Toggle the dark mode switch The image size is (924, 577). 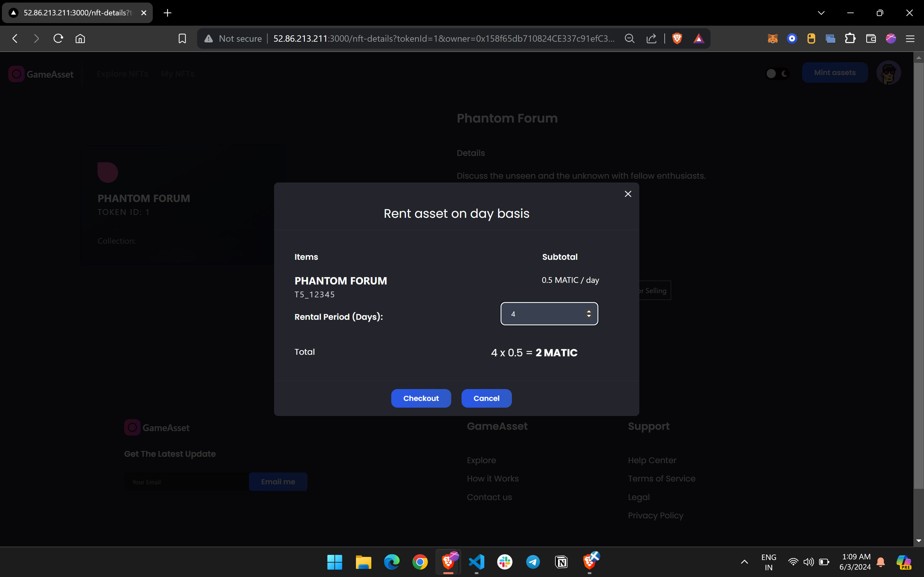(x=777, y=74)
